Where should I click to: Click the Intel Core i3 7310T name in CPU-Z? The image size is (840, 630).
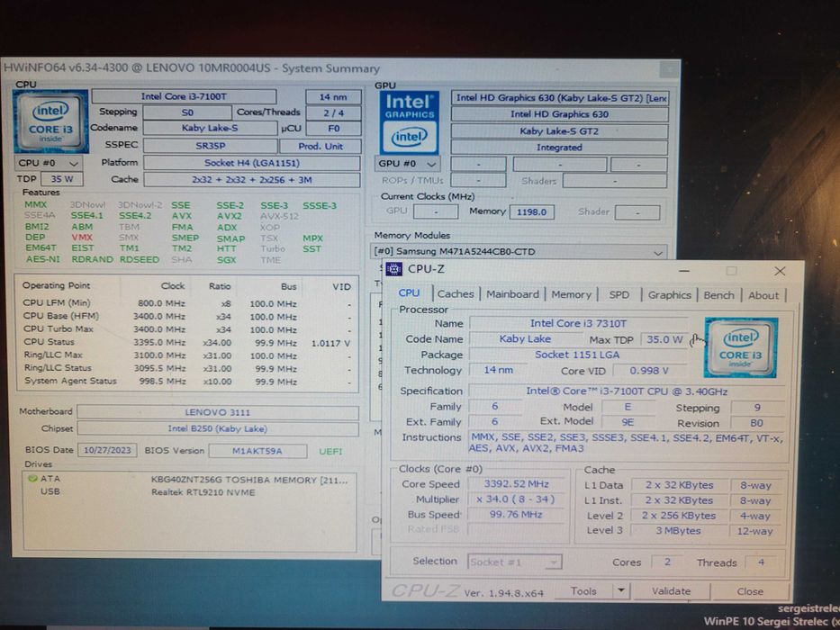tap(578, 324)
